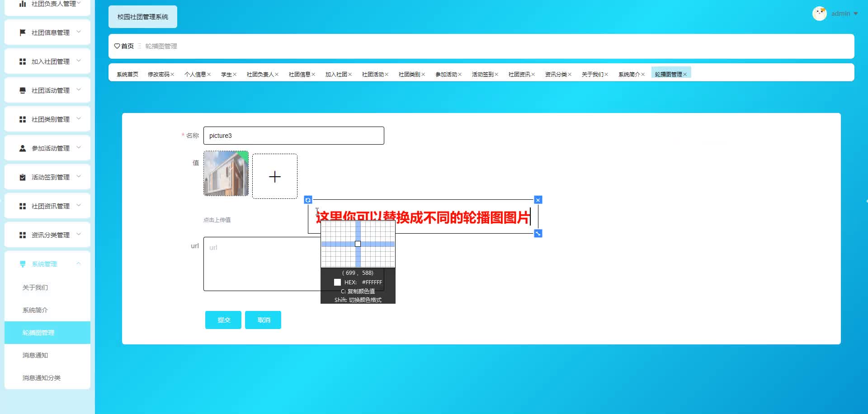Collapse the 系统管理 menu chevron
Viewport: 868px width, 414px height.
pyautogui.click(x=79, y=263)
